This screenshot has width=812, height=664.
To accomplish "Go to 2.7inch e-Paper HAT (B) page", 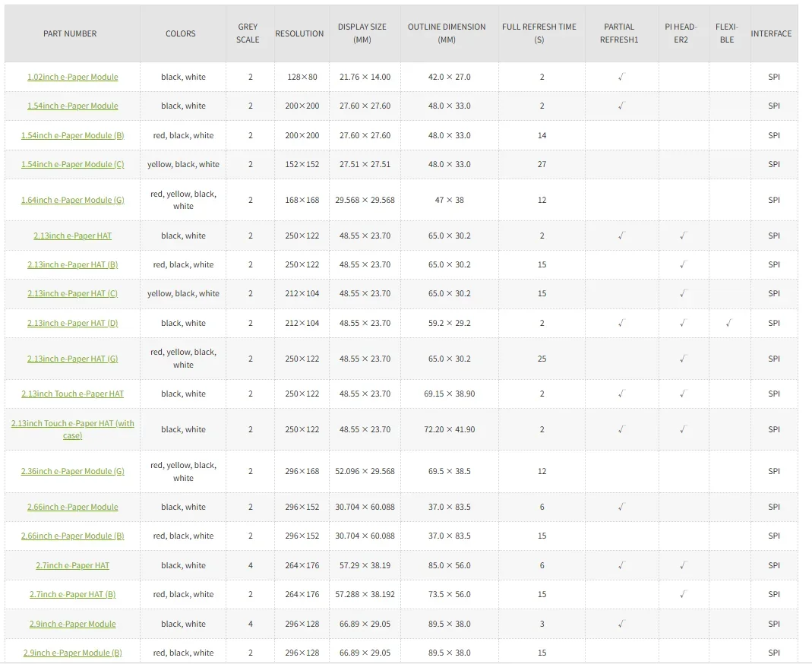I will coord(72,594).
